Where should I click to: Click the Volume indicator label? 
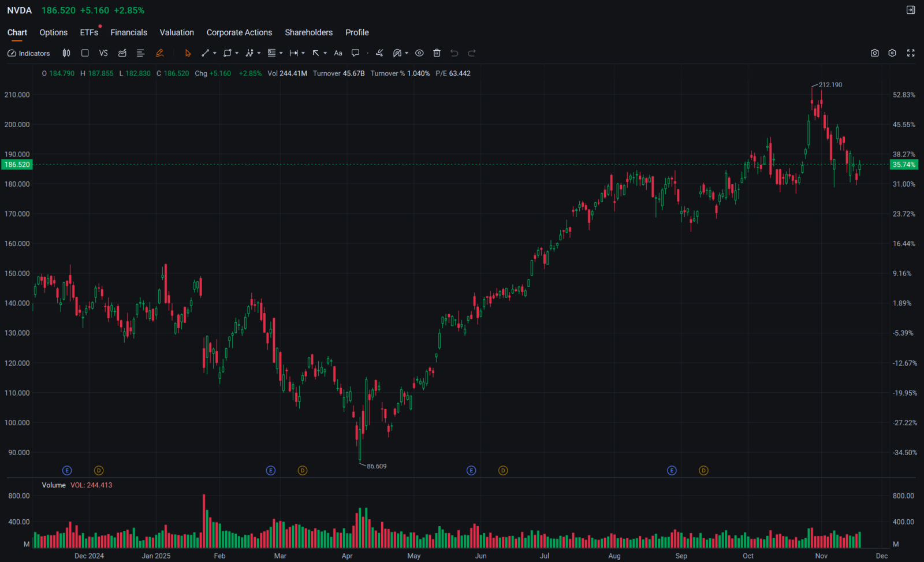[x=54, y=485]
